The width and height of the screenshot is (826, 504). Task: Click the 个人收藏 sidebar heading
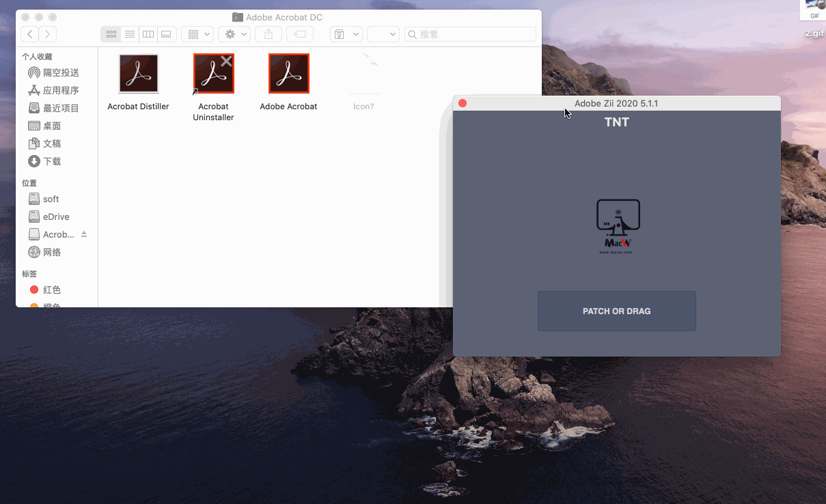[37, 57]
